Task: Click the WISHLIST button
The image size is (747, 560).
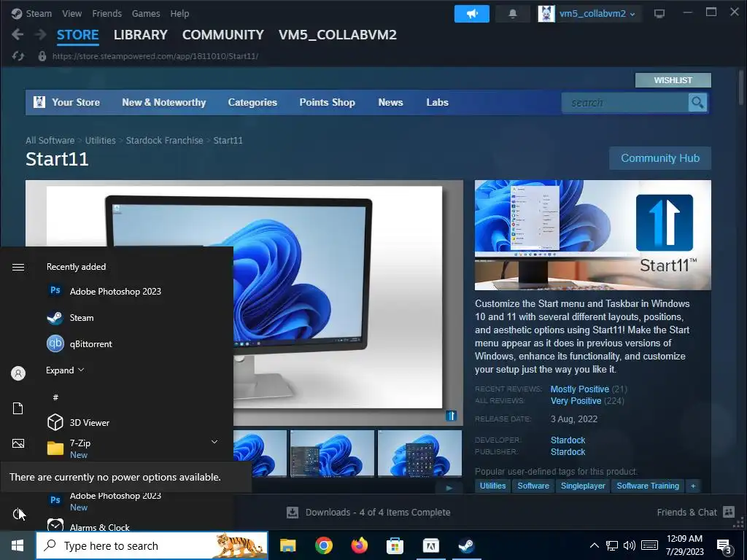Action: pyautogui.click(x=673, y=80)
